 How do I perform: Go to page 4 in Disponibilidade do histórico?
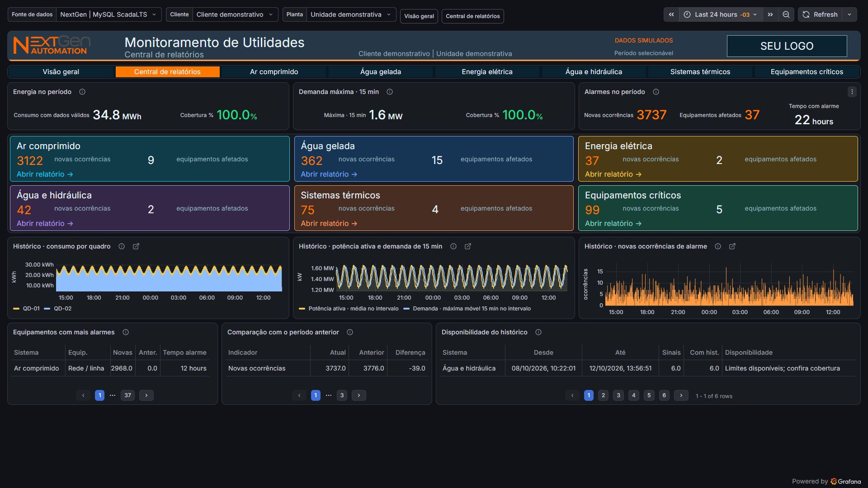[634, 395]
